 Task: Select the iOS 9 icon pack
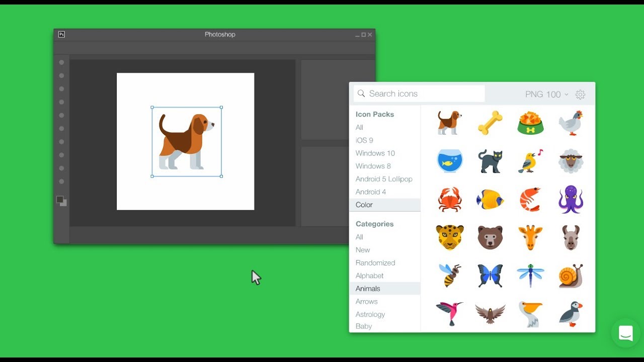364,140
